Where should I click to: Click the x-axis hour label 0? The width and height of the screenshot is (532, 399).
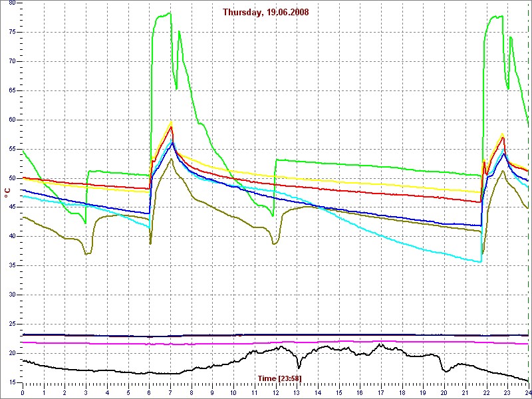coord(23,392)
